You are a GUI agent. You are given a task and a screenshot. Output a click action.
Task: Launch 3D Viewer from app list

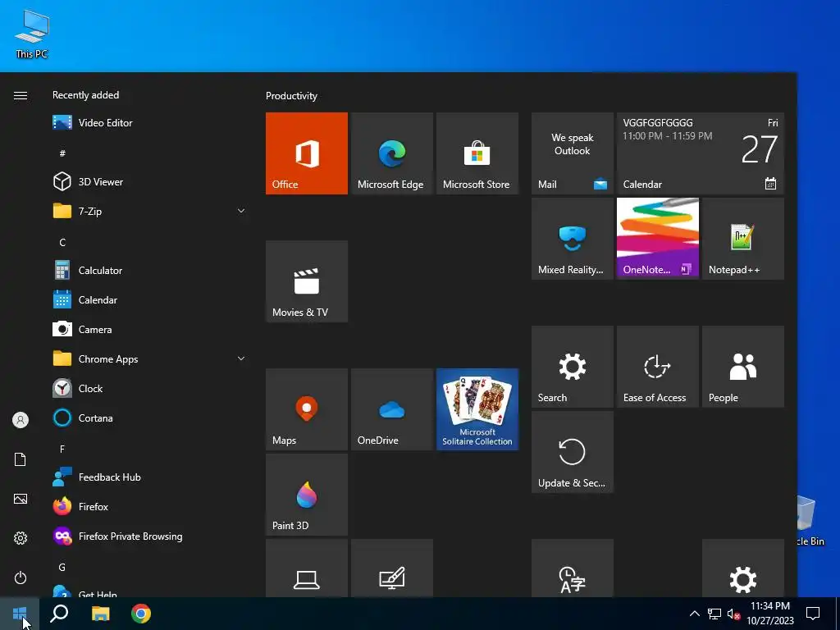click(149, 181)
